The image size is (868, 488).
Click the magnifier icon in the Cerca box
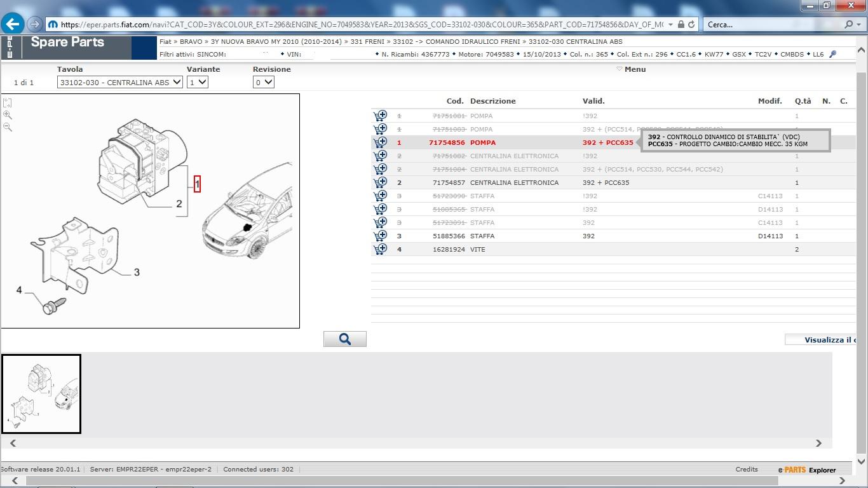(x=849, y=24)
